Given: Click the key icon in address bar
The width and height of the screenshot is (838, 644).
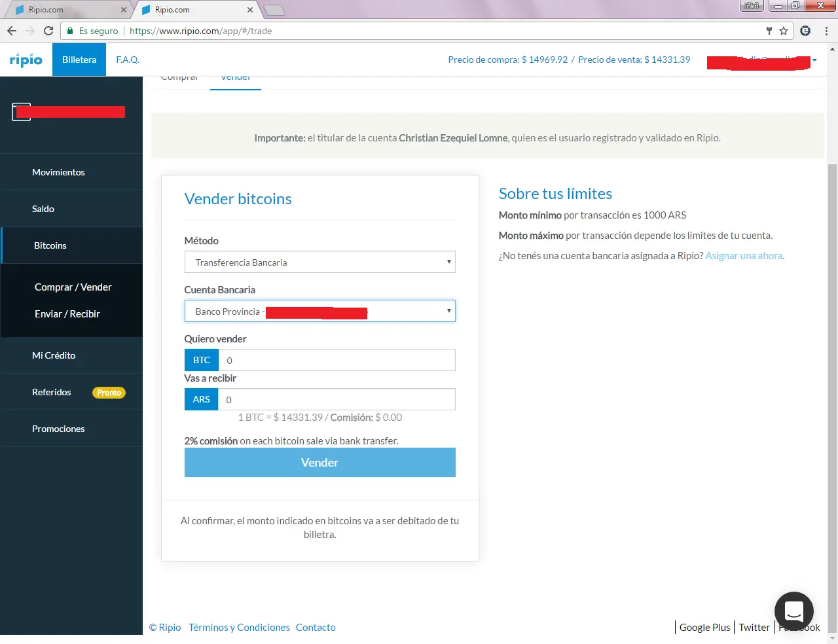Looking at the screenshot, I should tap(769, 31).
